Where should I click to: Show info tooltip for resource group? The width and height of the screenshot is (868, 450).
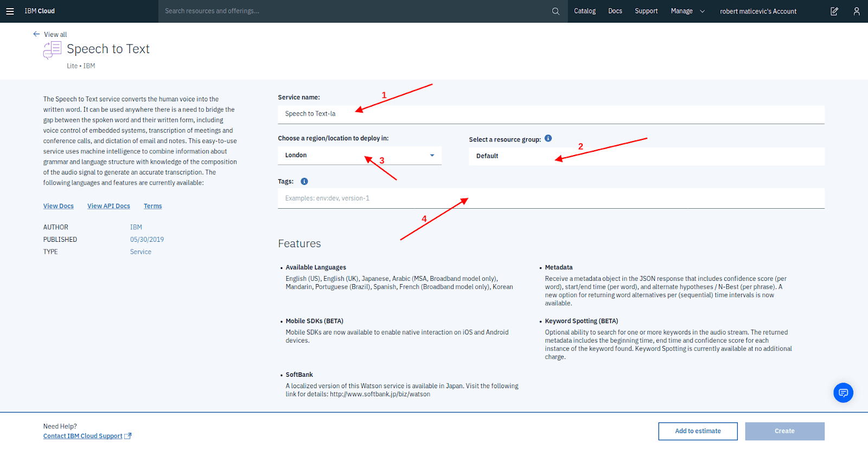pyautogui.click(x=548, y=138)
